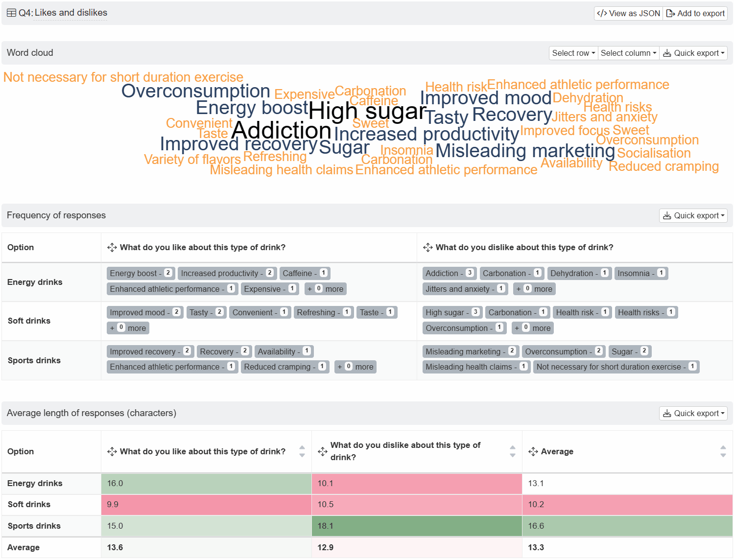
Task: Click the 'Availability - 1' tag
Action: [x=284, y=351]
